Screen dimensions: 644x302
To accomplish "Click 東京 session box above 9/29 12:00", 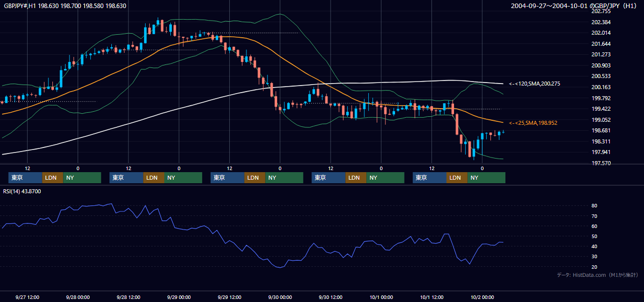I will point(228,178).
